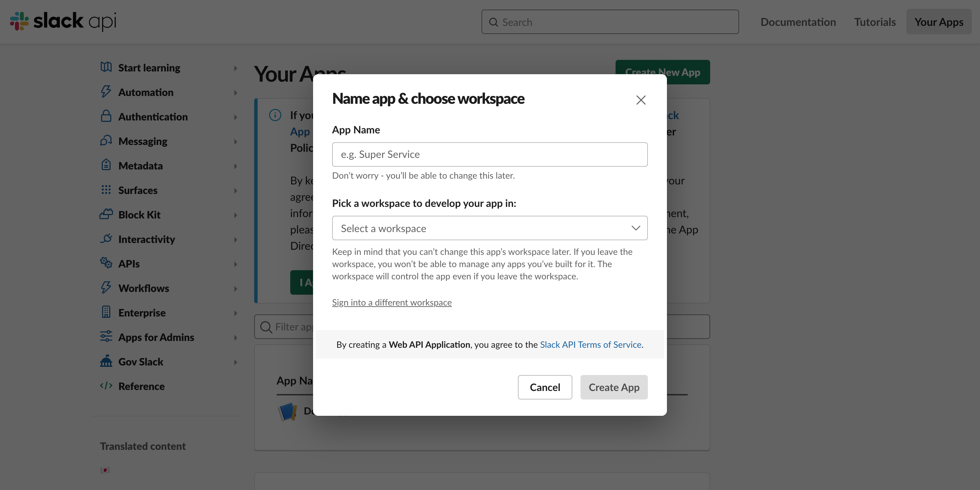Open the Select a workspace dropdown
Image resolution: width=980 pixels, height=490 pixels.
(490, 228)
